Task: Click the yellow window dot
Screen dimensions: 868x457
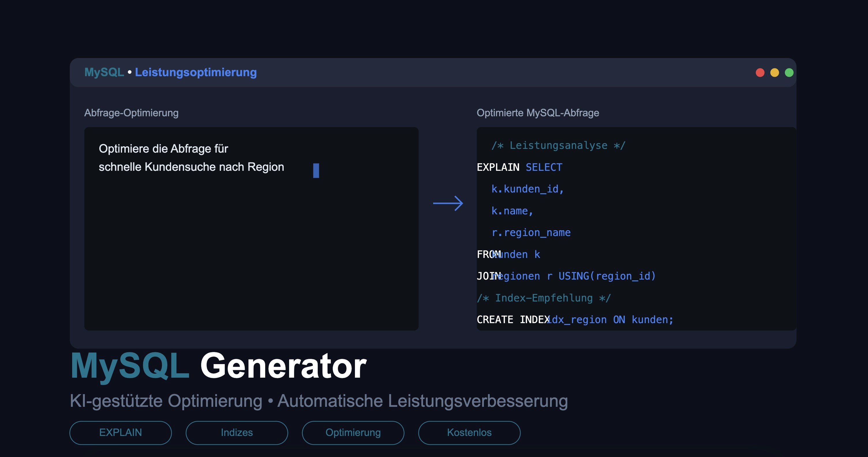Action: pyautogui.click(x=774, y=72)
